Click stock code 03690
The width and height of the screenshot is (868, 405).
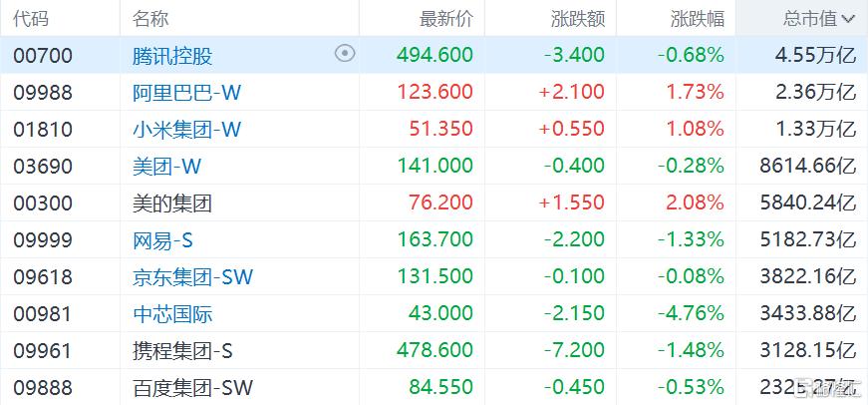click(x=43, y=167)
